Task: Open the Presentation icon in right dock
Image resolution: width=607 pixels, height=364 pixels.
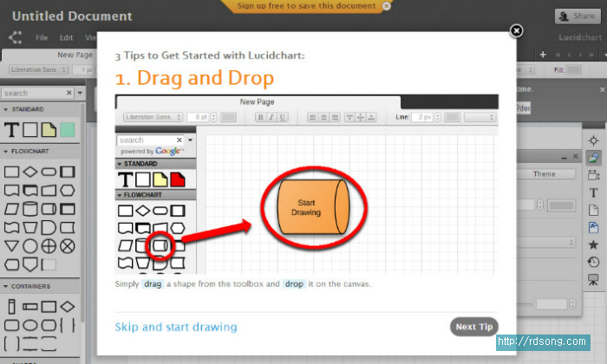Action: click(x=593, y=279)
